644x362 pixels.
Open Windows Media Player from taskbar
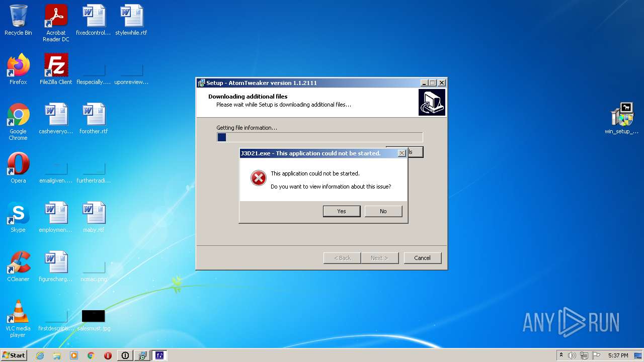tap(74, 355)
